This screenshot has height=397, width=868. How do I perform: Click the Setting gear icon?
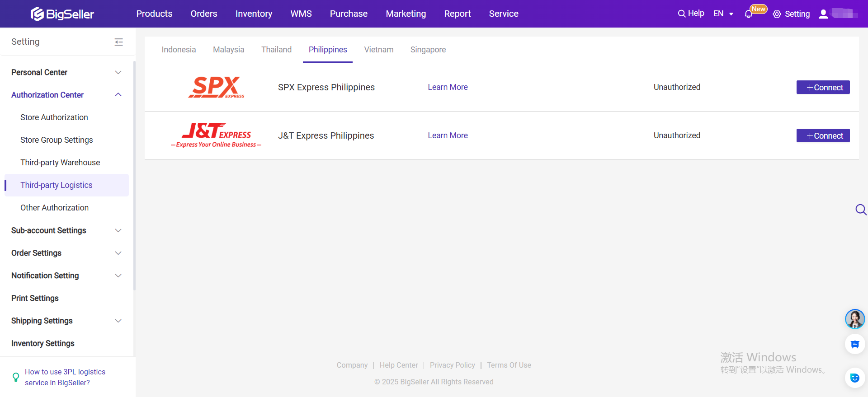tap(777, 14)
